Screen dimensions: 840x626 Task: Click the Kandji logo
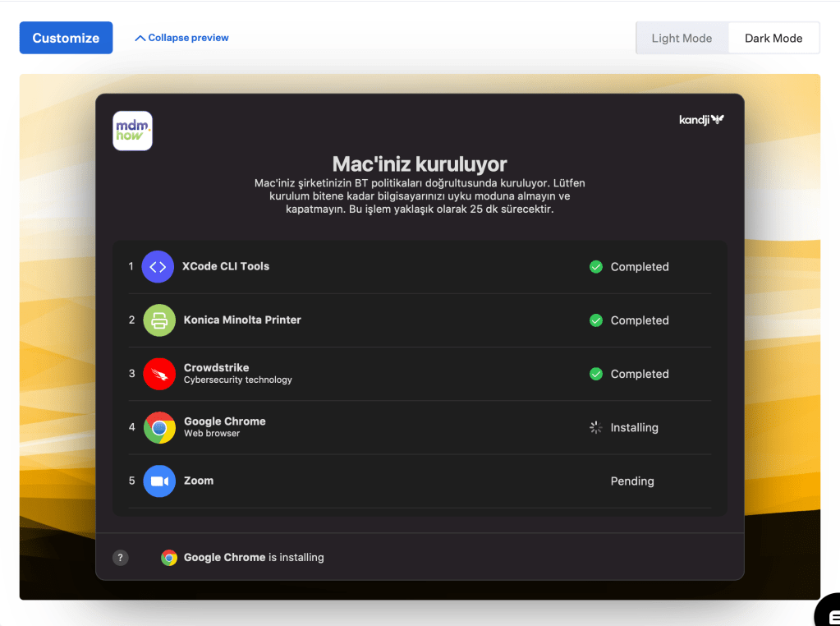click(701, 120)
